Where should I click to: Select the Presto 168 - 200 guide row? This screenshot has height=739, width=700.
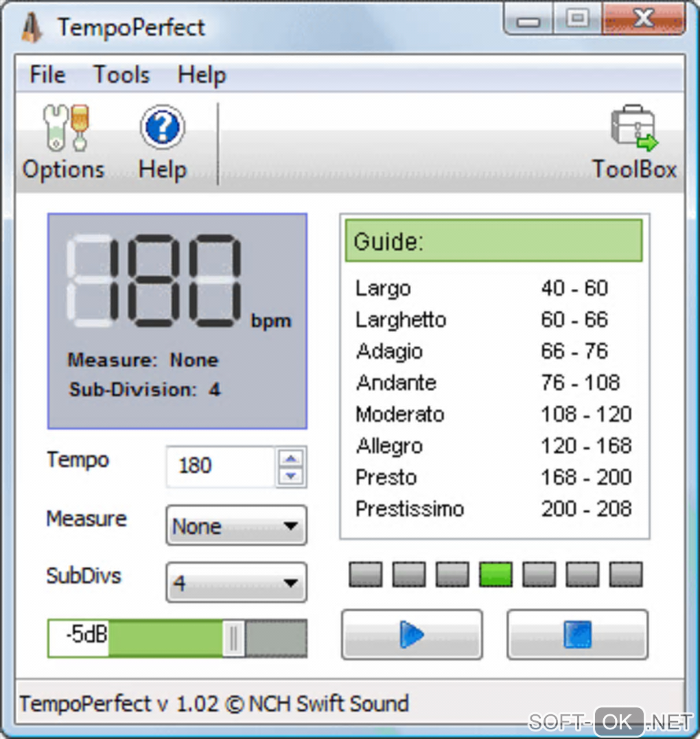(x=494, y=477)
